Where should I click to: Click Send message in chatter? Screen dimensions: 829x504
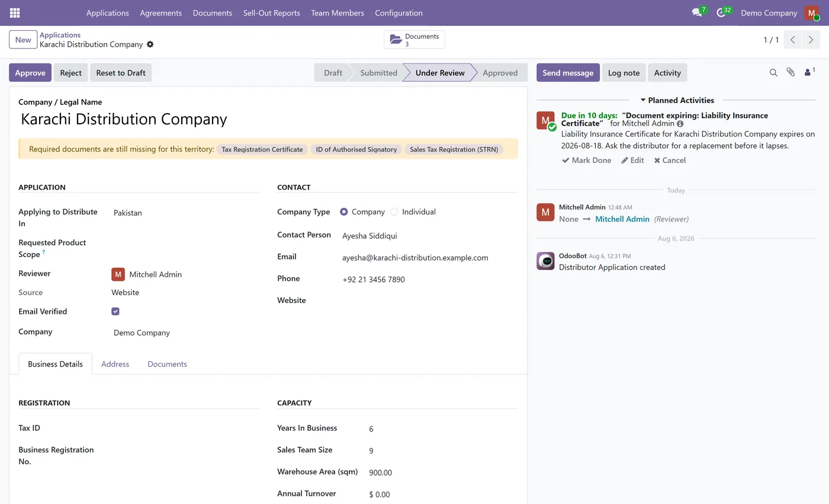568,73
